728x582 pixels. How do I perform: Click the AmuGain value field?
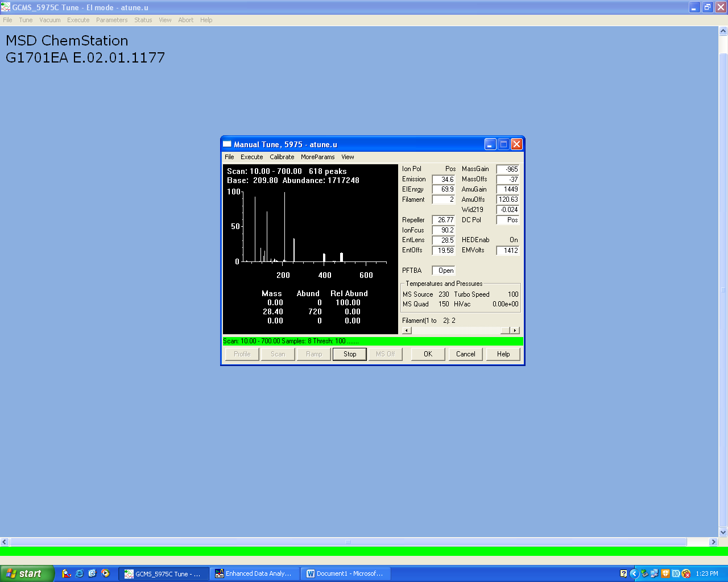508,190
